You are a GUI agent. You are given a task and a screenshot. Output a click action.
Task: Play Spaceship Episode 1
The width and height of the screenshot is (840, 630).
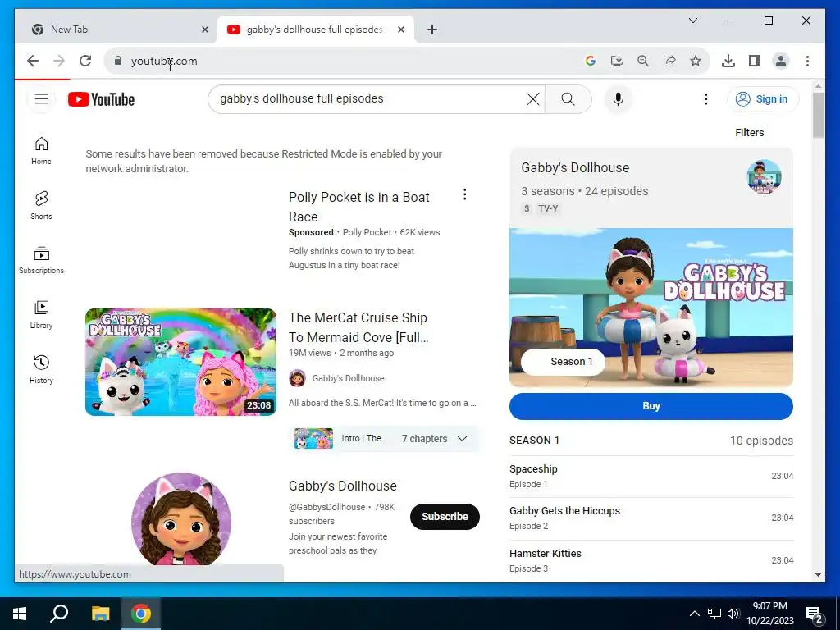coord(651,477)
